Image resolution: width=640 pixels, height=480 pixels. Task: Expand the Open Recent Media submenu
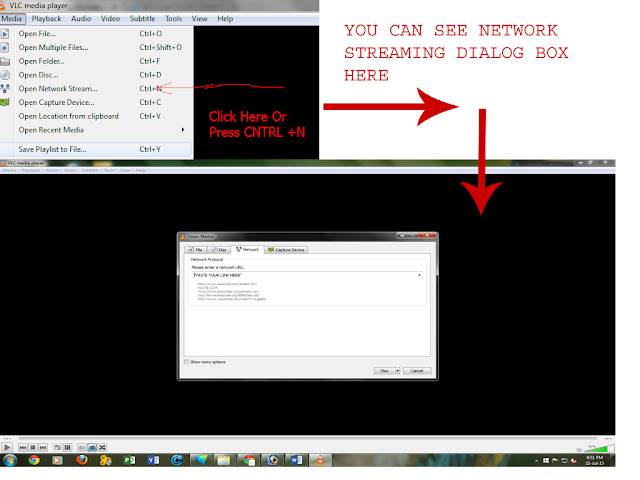pyautogui.click(x=96, y=130)
